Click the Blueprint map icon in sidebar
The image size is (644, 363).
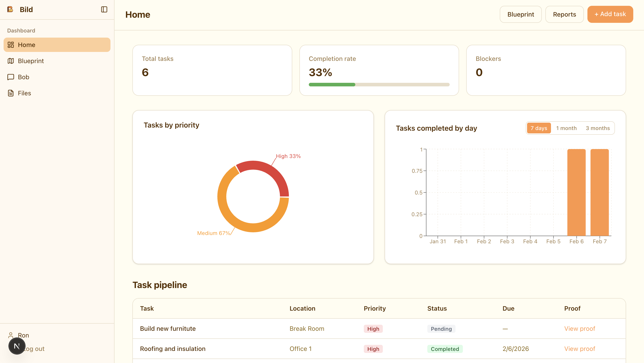pyautogui.click(x=11, y=61)
